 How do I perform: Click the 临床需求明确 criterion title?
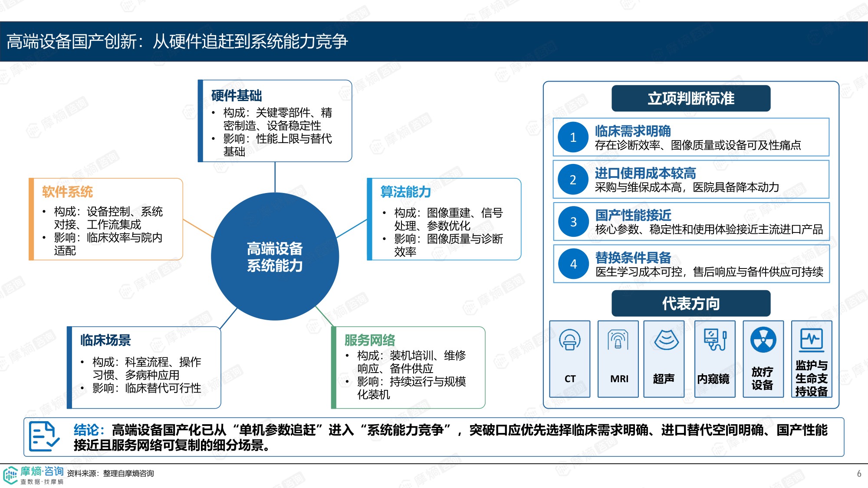click(633, 131)
